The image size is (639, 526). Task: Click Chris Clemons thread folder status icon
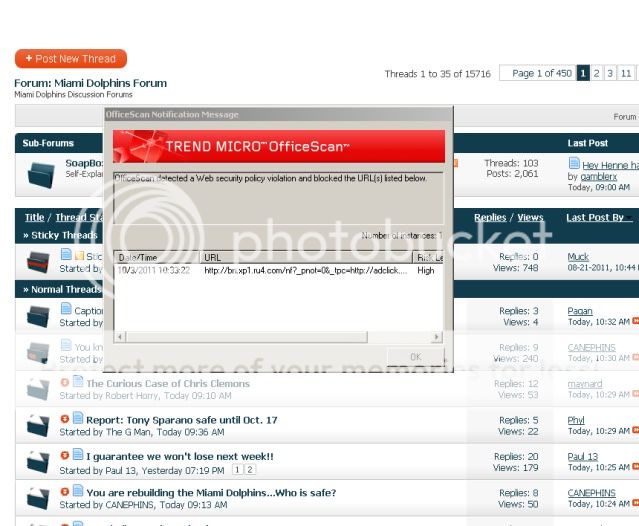click(38, 389)
